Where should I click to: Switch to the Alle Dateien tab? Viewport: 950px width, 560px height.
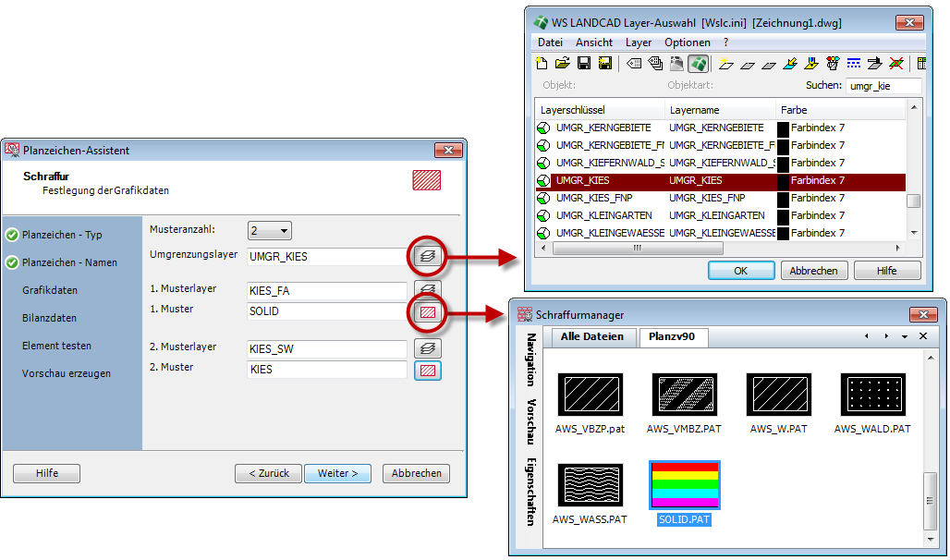coord(592,337)
